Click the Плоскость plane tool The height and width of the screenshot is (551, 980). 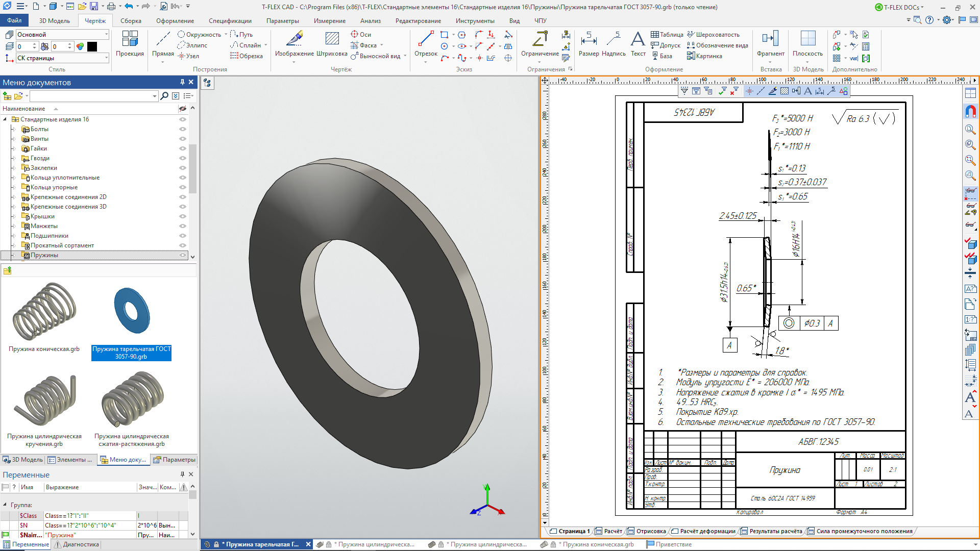[x=807, y=44]
